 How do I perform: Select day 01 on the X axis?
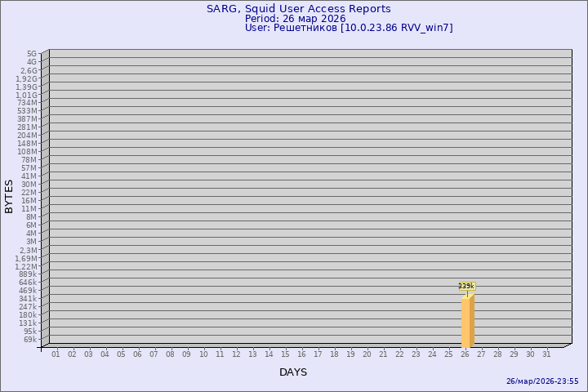tap(56, 354)
